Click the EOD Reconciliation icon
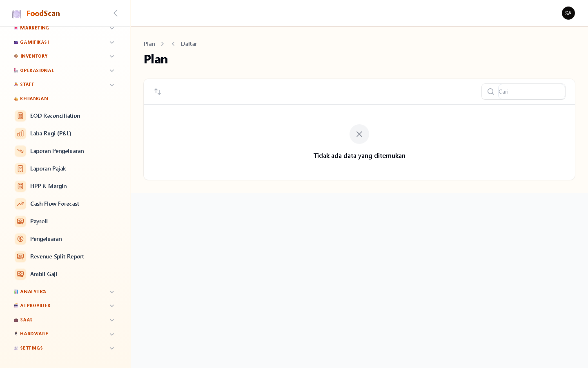This screenshot has width=588, height=368. (20, 116)
